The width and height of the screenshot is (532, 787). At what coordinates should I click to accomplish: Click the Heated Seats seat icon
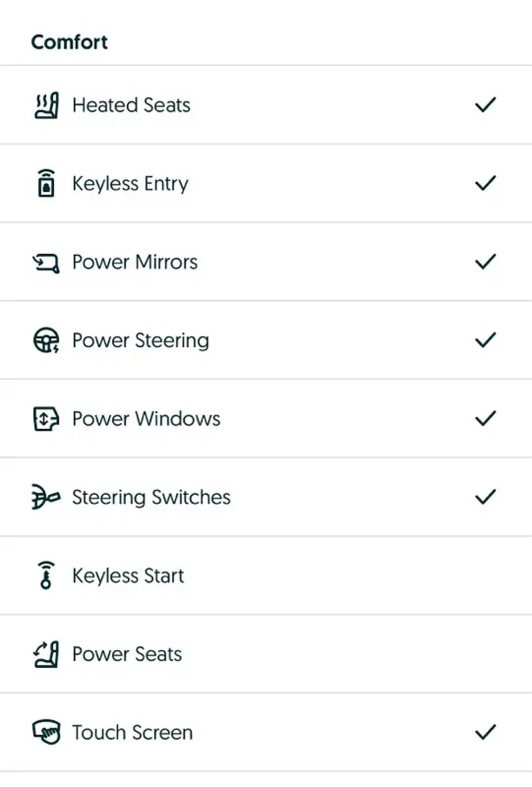click(46, 105)
